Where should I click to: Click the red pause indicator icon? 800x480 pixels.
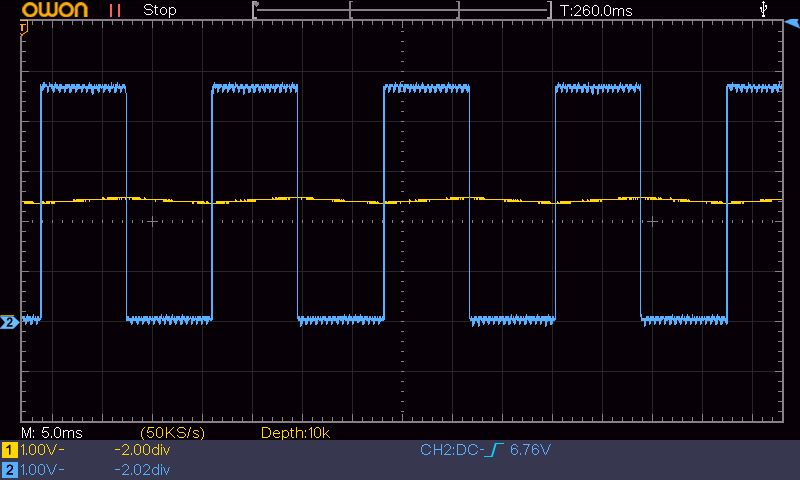(115, 11)
